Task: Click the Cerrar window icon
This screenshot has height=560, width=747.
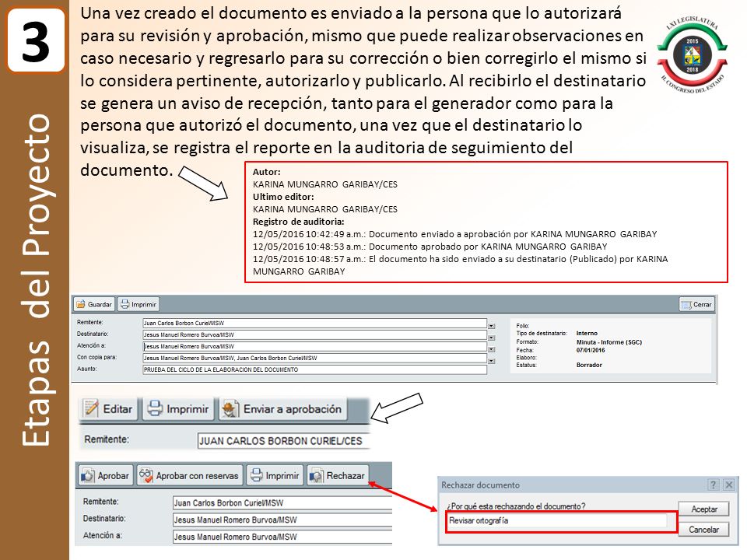Action: (x=686, y=305)
